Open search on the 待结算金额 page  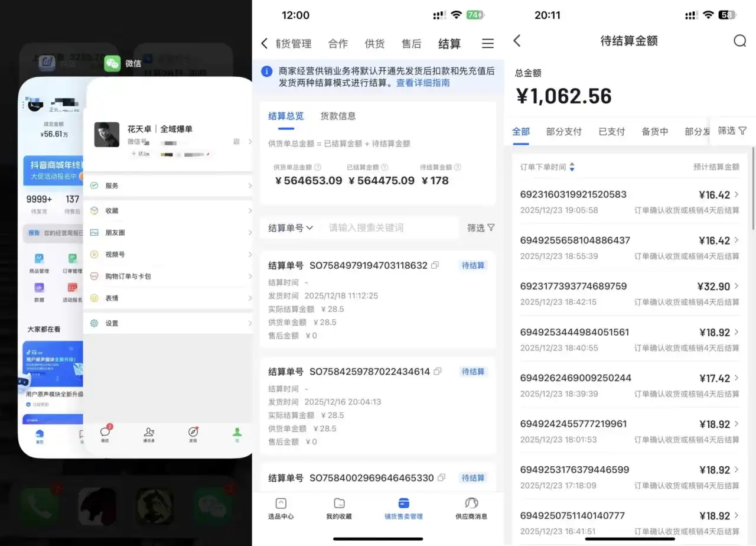pos(739,40)
